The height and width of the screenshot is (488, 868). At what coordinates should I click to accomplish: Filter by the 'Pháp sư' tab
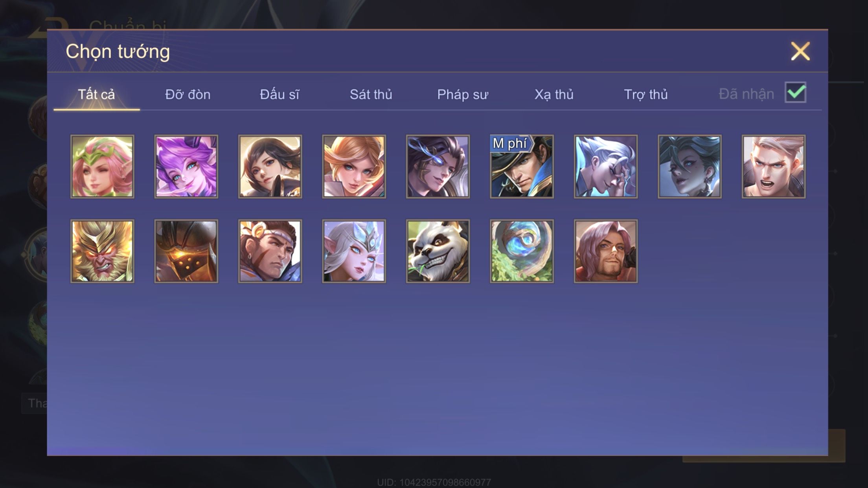[x=462, y=94]
